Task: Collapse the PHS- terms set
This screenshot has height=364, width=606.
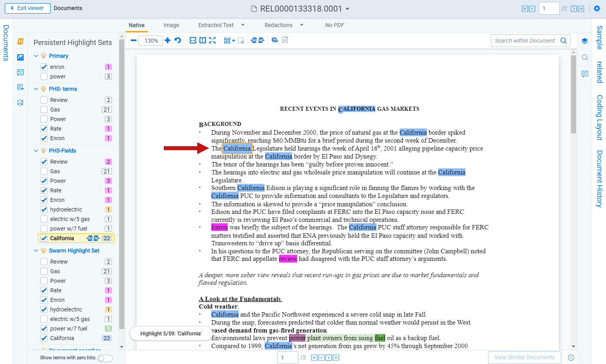Action: [36, 89]
